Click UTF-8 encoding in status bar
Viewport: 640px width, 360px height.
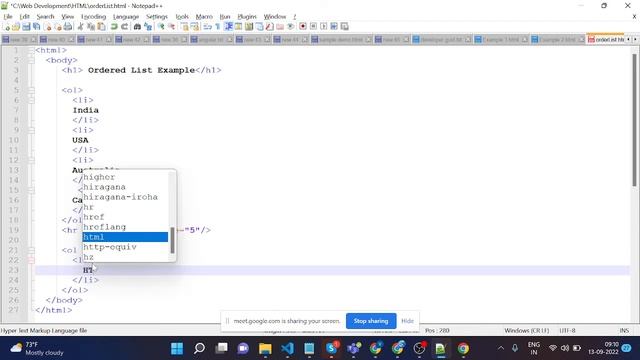[567, 331]
